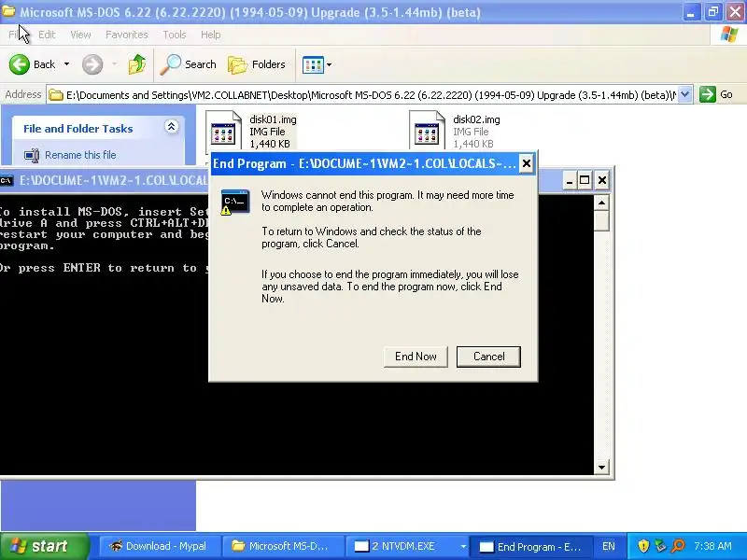Click the folder icon in address bar
This screenshot has width=747, height=560.
pyautogui.click(x=56, y=95)
